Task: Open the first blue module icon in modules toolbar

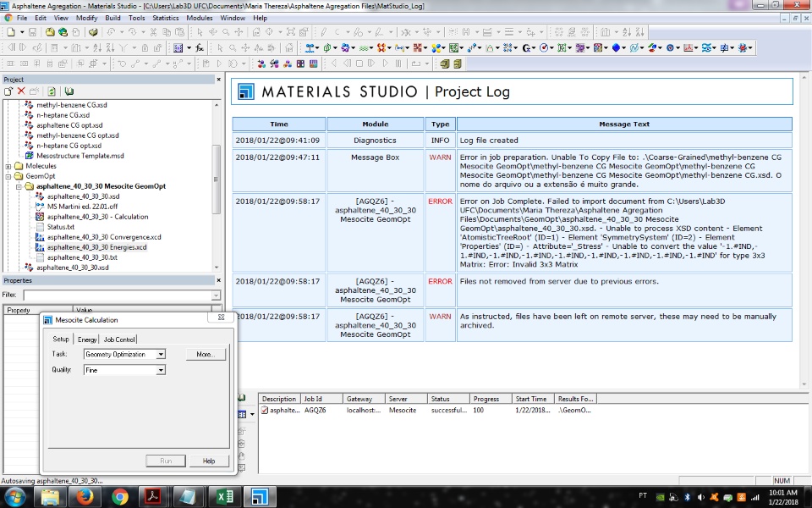Action: tap(310, 47)
